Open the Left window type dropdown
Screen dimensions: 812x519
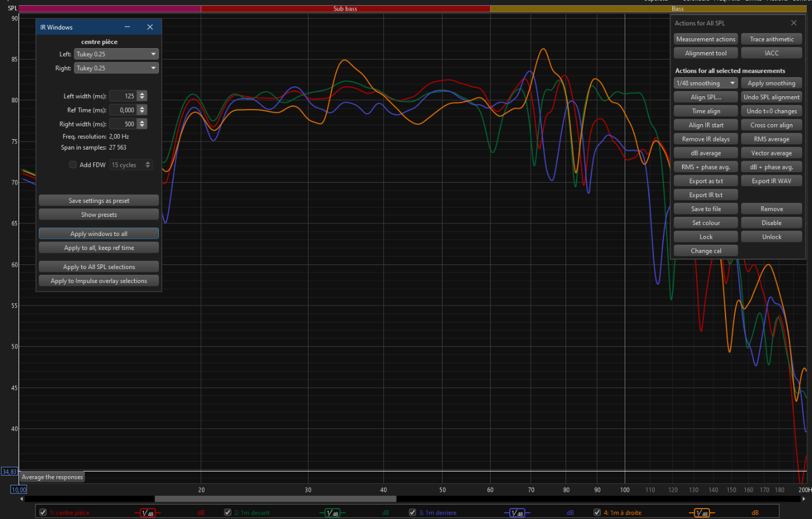[x=116, y=54]
